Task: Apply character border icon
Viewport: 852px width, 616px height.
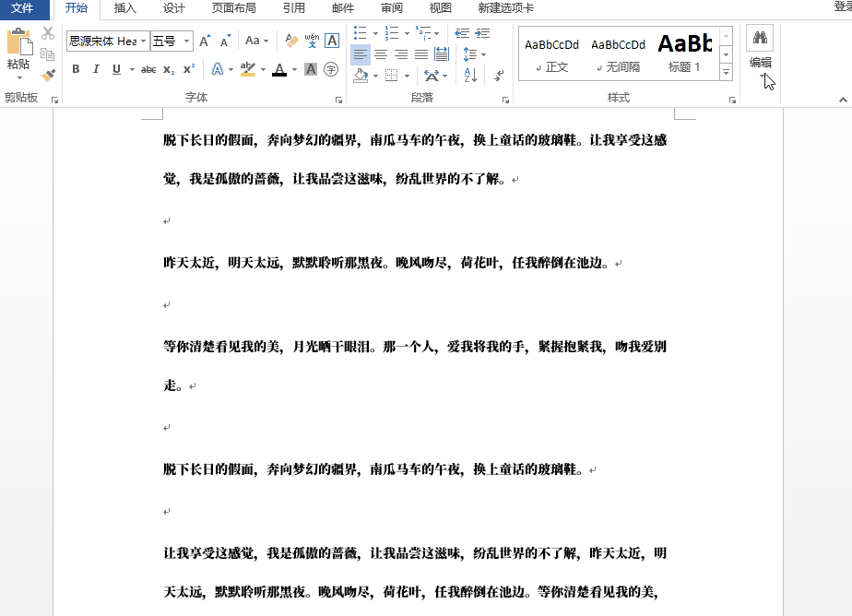Action: coord(332,41)
